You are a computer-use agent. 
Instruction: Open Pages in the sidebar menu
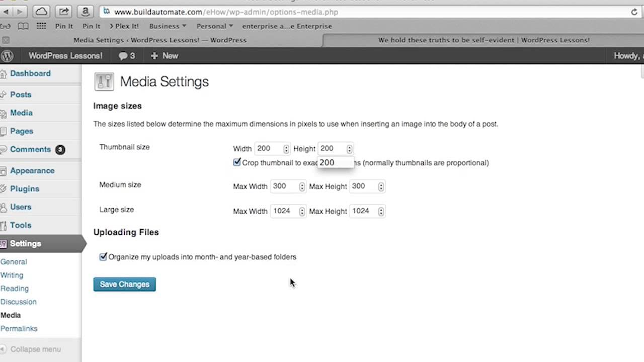[22, 131]
